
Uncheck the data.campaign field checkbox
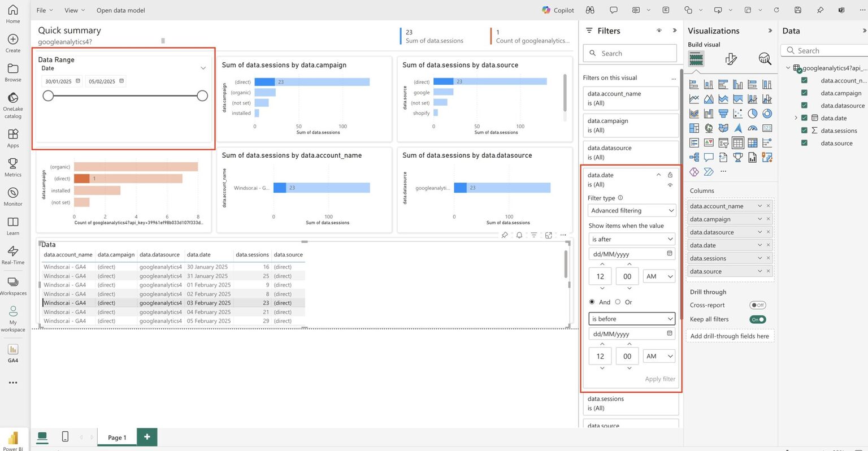click(x=804, y=93)
